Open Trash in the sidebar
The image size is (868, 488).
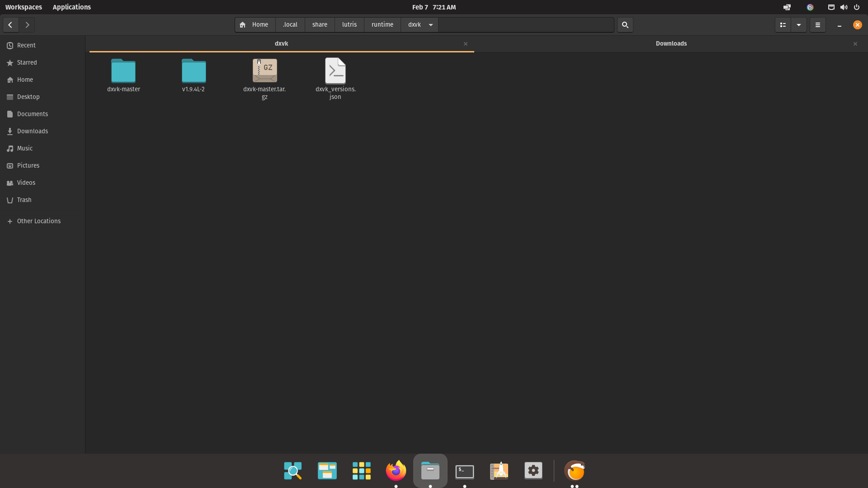click(42, 200)
